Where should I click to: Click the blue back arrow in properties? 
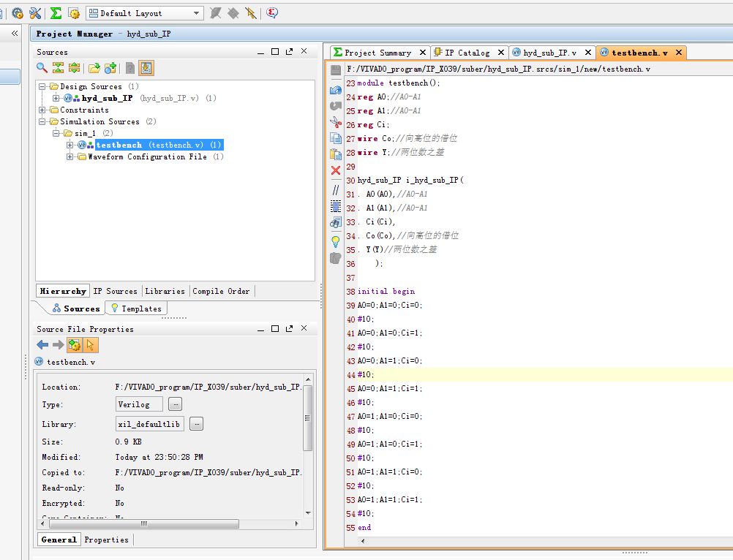click(42, 345)
